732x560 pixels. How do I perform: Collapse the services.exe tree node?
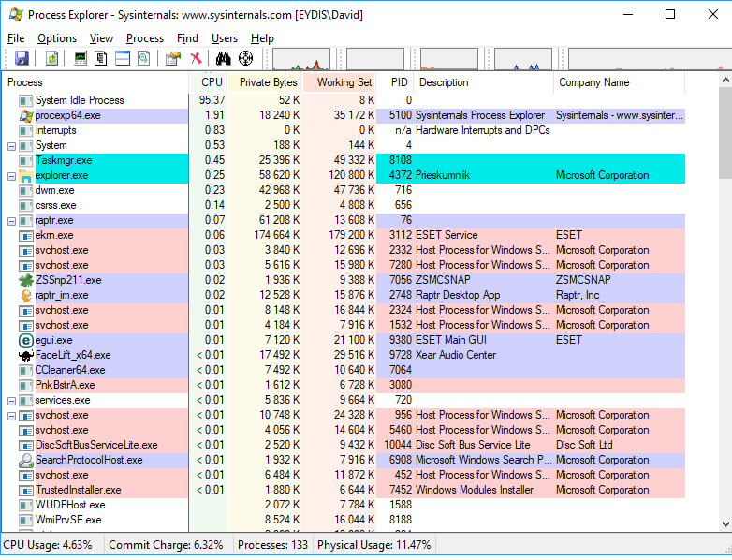coord(11,401)
